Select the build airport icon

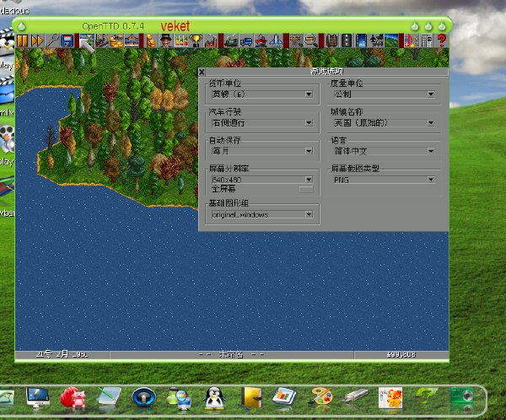click(376, 41)
